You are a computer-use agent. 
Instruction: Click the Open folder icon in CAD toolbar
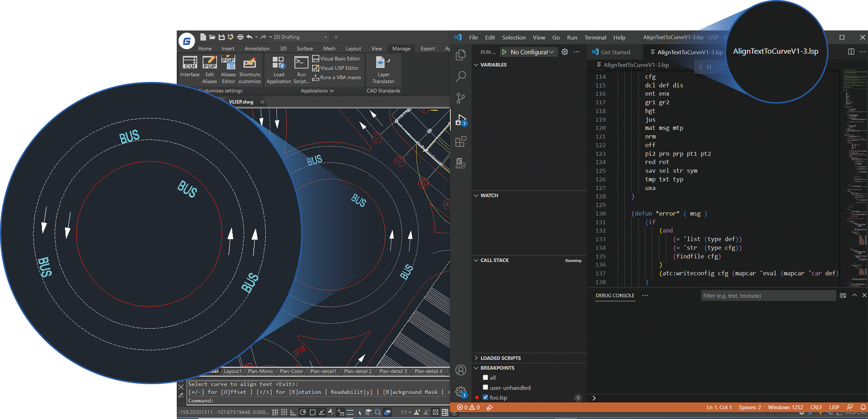click(x=212, y=37)
